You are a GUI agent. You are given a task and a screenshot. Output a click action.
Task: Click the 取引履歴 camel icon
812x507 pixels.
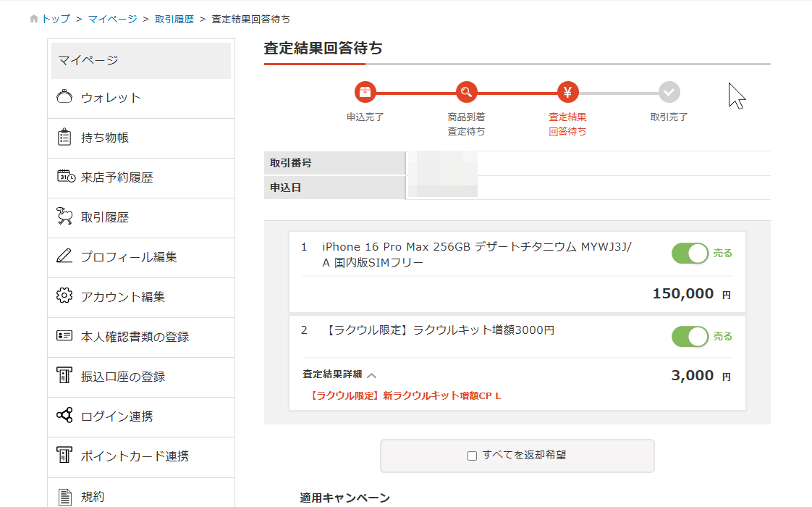coord(64,217)
